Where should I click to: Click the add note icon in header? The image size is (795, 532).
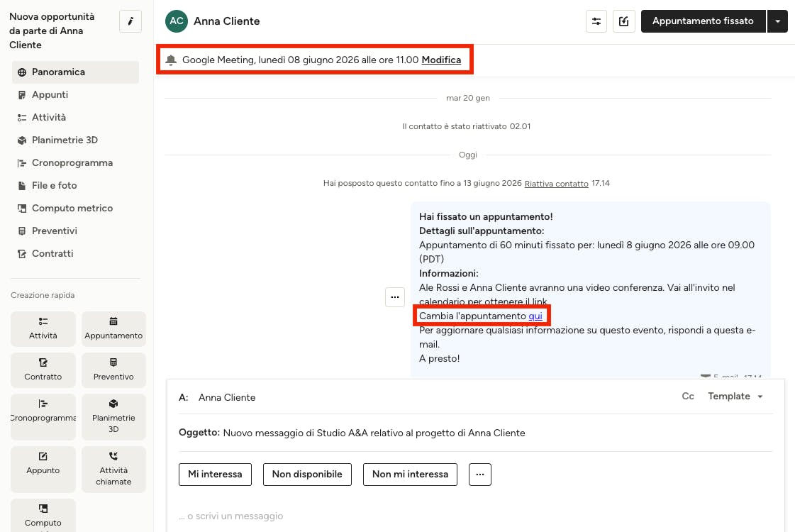point(623,21)
